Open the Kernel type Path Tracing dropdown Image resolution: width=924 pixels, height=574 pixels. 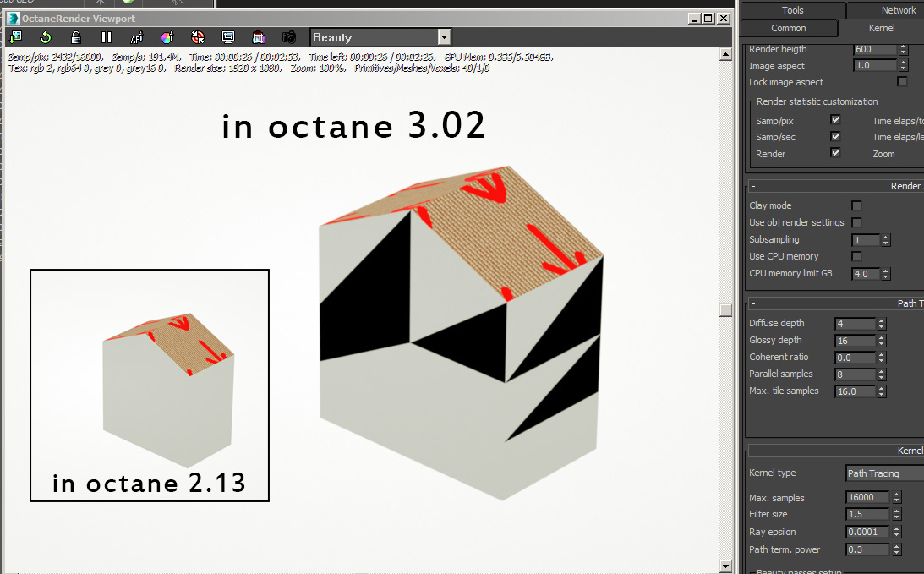884,473
